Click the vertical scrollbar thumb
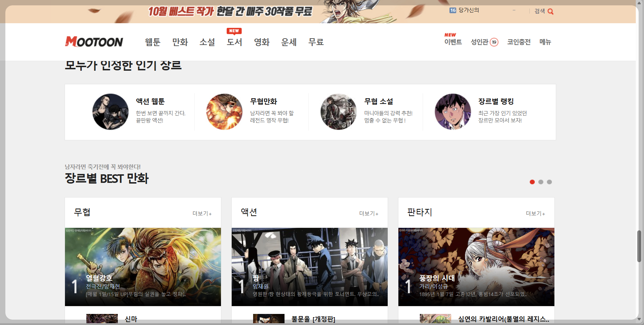The height and width of the screenshot is (325, 644). 639,246
